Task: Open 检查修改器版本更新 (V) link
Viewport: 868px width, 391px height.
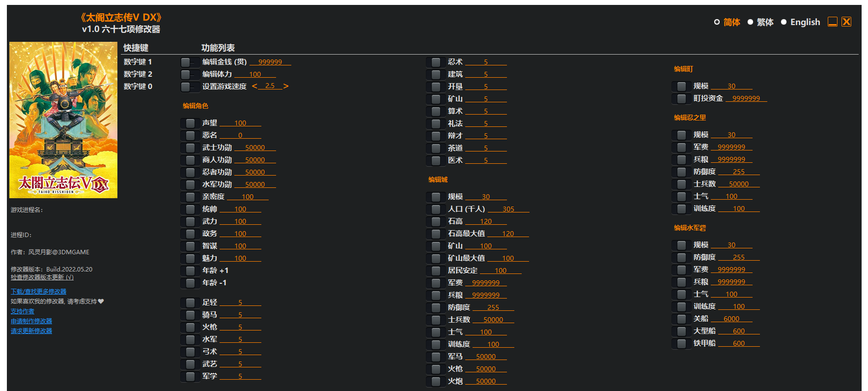Action: coord(42,277)
